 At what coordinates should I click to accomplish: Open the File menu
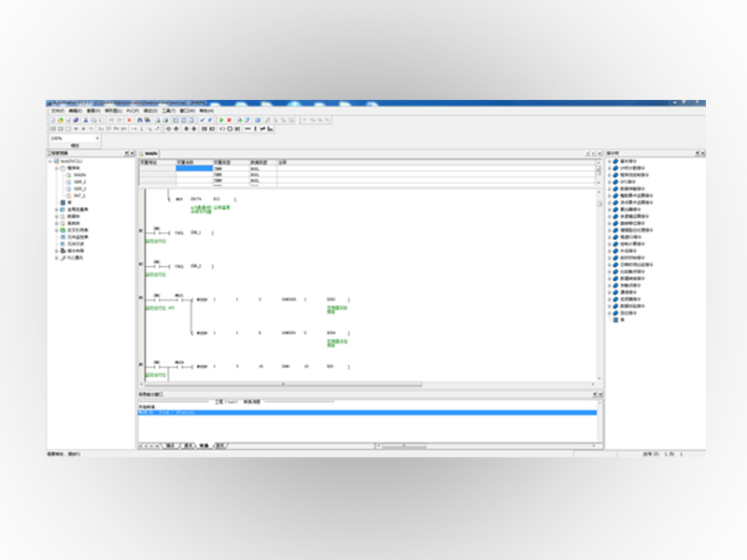(56, 110)
